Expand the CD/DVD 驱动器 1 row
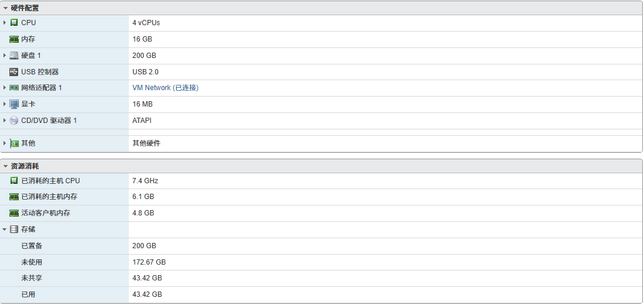 coord(5,121)
